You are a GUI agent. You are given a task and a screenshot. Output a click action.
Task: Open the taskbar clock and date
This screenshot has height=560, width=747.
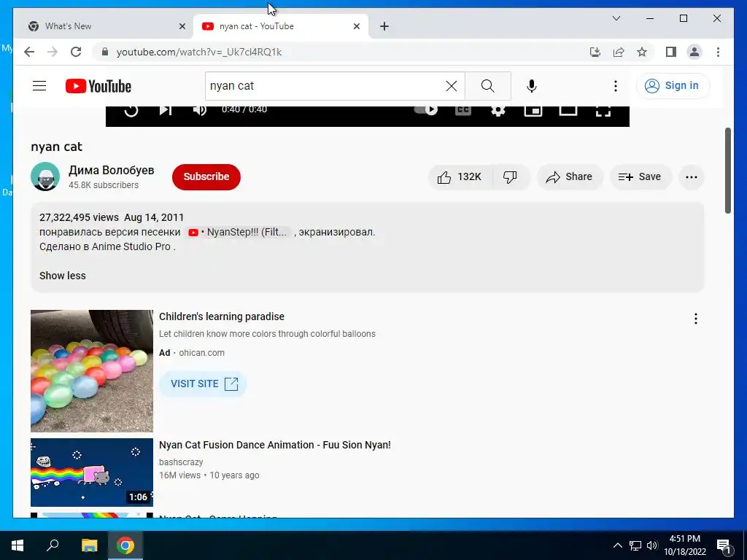[685, 545]
